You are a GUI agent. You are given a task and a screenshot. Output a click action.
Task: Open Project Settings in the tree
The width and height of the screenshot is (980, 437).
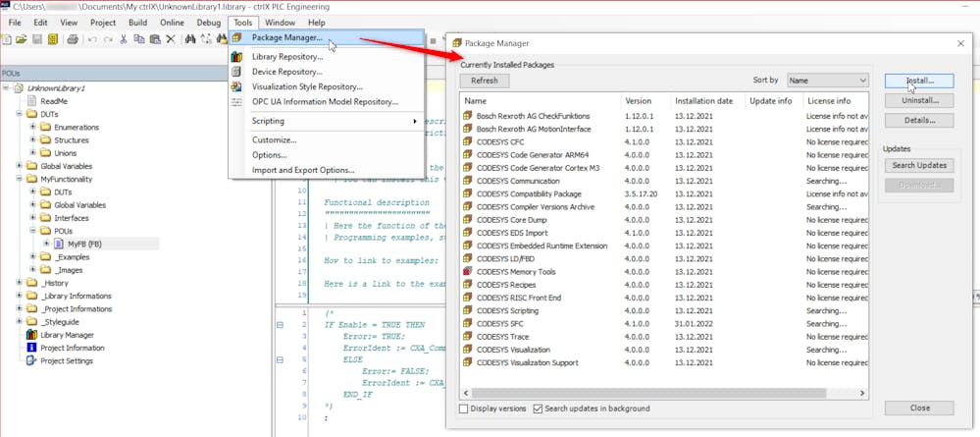(x=66, y=360)
